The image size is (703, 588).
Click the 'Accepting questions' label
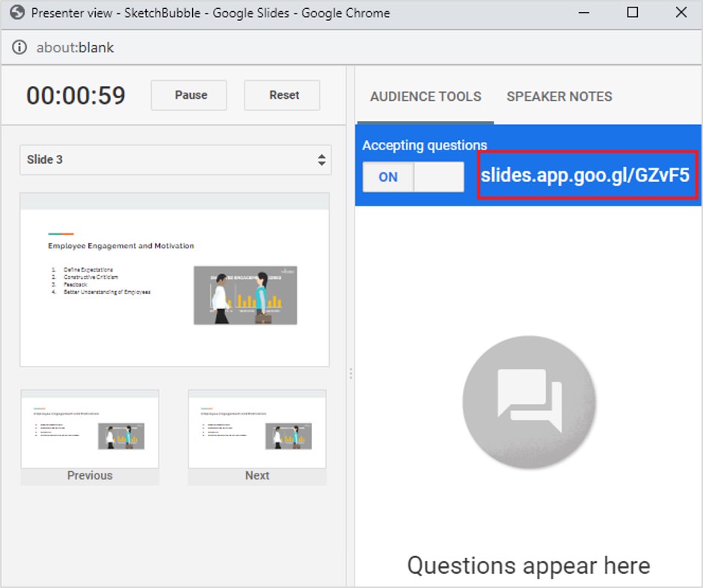(425, 145)
